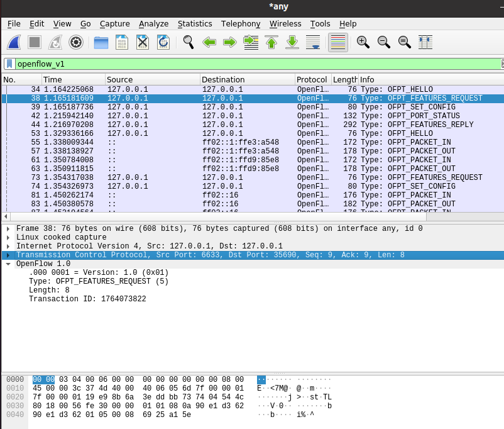Restart the current capture

point(55,42)
